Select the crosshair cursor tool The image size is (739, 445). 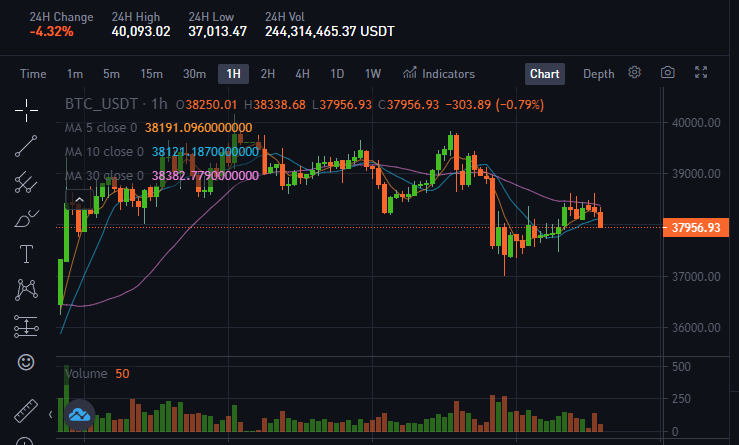tap(26, 110)
